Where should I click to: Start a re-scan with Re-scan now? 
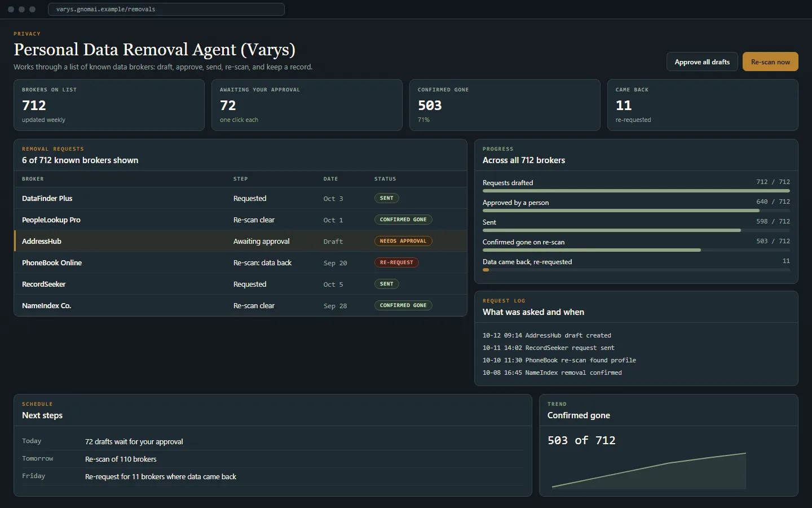tap(770, 62)
